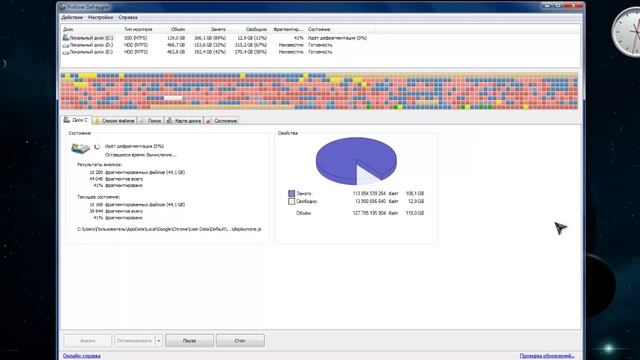Switch to the Поиск tab
Screen dimensions: 640x360
click(x=151, y=121)
